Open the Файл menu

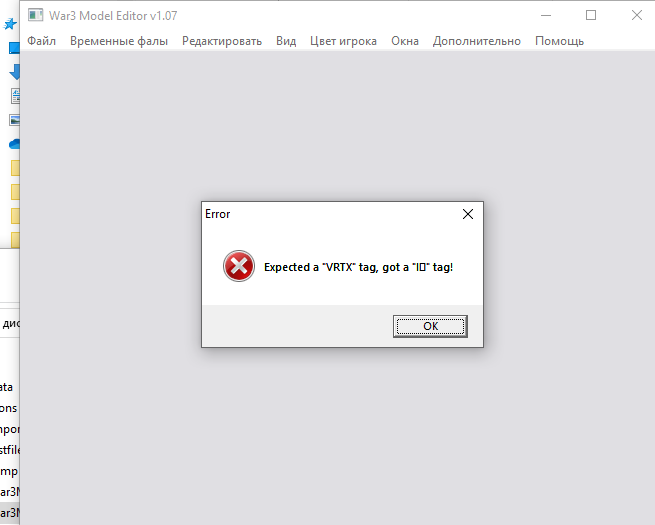coord(41,41)
